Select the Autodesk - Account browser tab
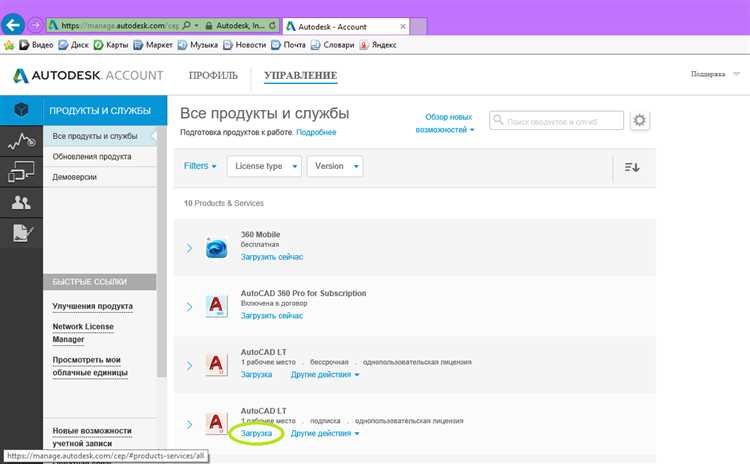Image resolution: width=750 pixels, height=464 pixels. [x=344, y=27]
